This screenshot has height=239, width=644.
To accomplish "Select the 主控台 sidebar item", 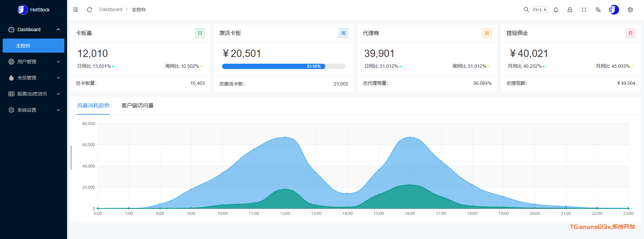I will pyautogui.click(x=34, y=46).
